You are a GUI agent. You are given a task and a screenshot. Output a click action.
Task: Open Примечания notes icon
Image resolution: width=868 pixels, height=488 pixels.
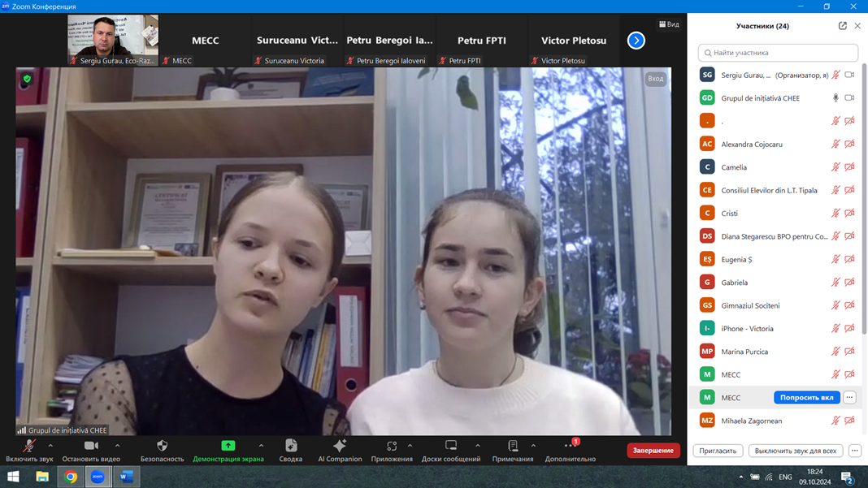point(513,446)
